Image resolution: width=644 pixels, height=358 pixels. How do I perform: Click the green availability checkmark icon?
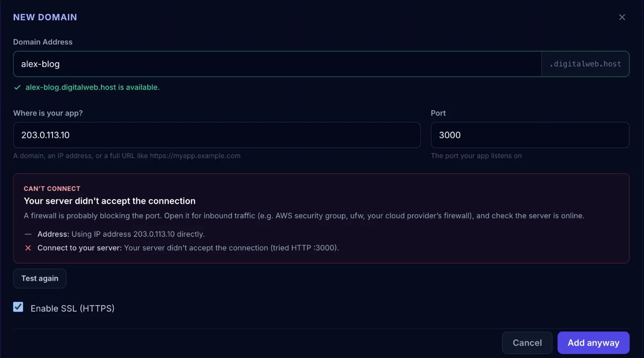(17, 87)
